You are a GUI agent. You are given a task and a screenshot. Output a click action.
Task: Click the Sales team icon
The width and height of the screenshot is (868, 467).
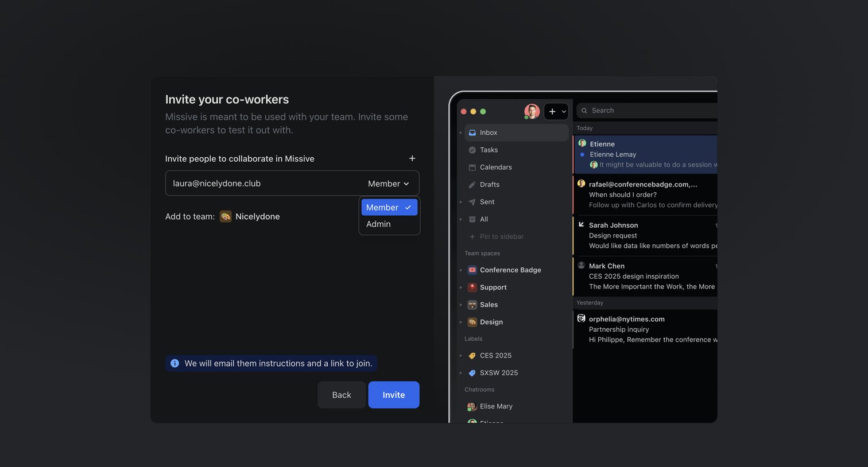click(472, 305)
